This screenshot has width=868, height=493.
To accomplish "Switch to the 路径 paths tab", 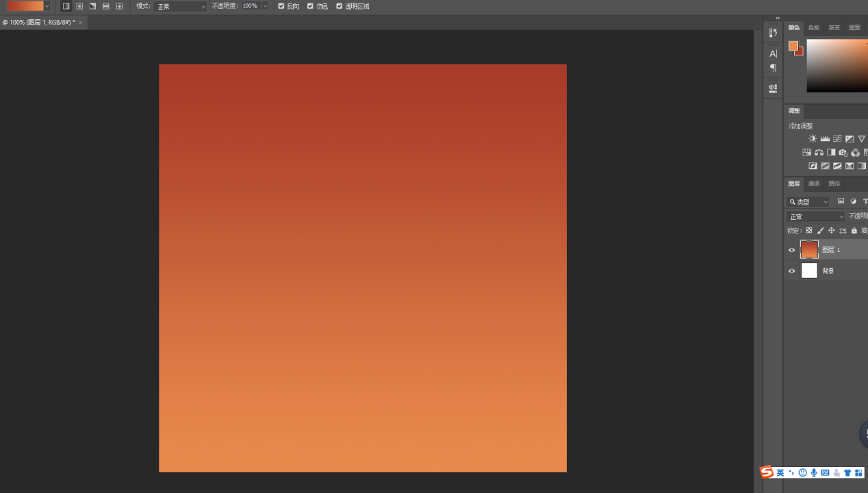I will click(834, 184).
